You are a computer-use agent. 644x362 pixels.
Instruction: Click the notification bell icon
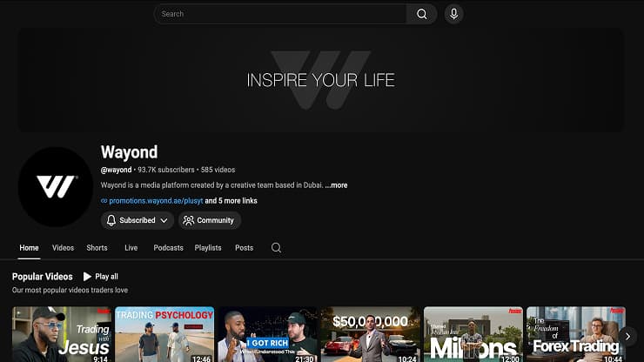[x=111, y=220]
